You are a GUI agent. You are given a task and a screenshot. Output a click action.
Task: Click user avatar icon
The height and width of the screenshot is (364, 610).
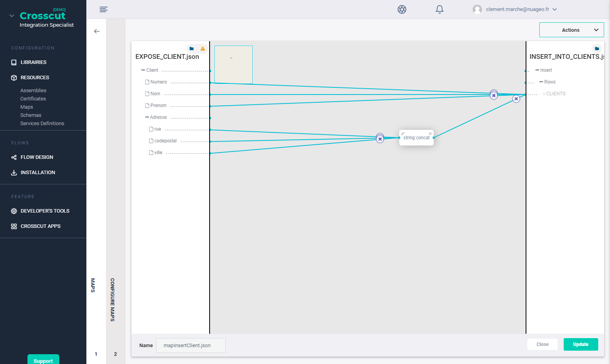pyautogui.click(x=477, y=9)
